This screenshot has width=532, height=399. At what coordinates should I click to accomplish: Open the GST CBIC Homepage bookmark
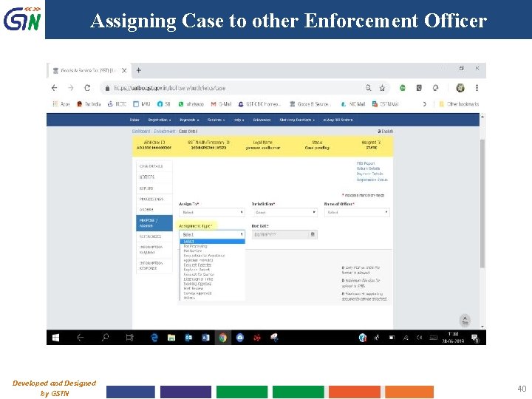(259, 104)
